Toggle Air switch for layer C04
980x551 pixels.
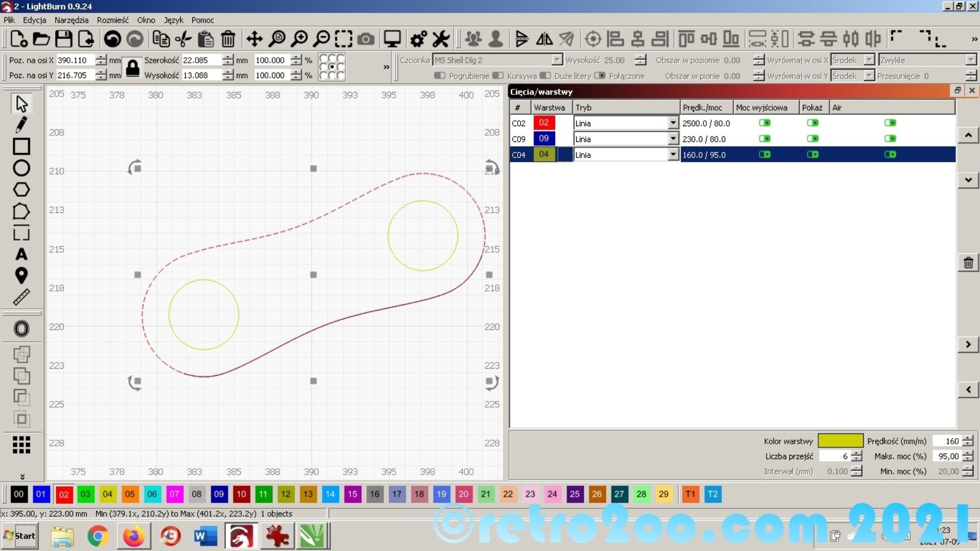(x=890, y=154)
